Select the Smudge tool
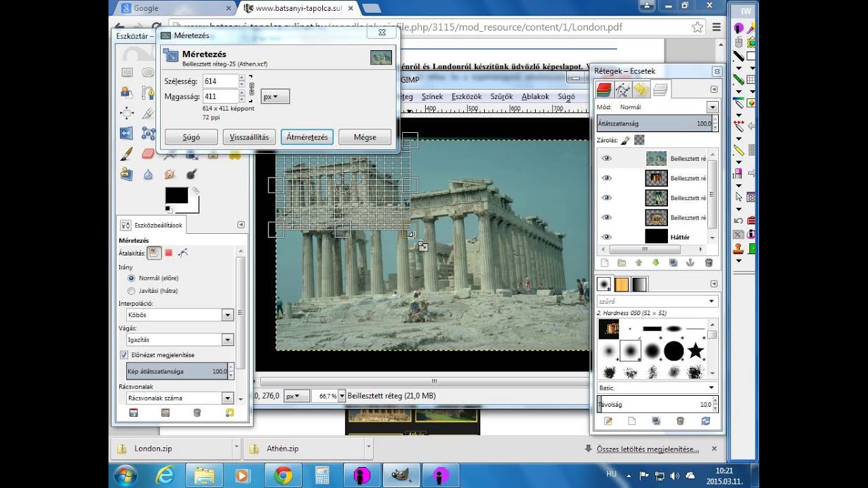 170,174
